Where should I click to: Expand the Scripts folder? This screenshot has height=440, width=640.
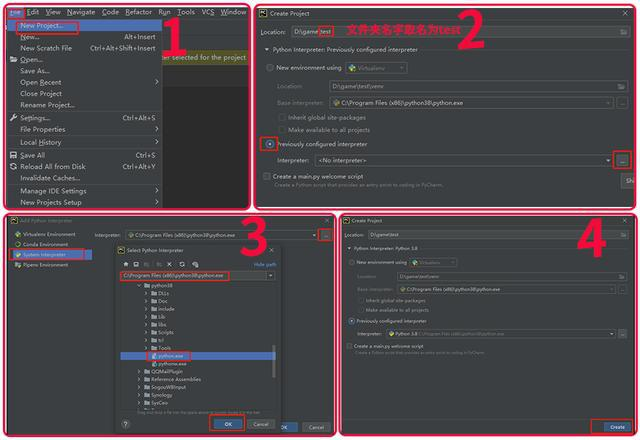tap(146, 333)
